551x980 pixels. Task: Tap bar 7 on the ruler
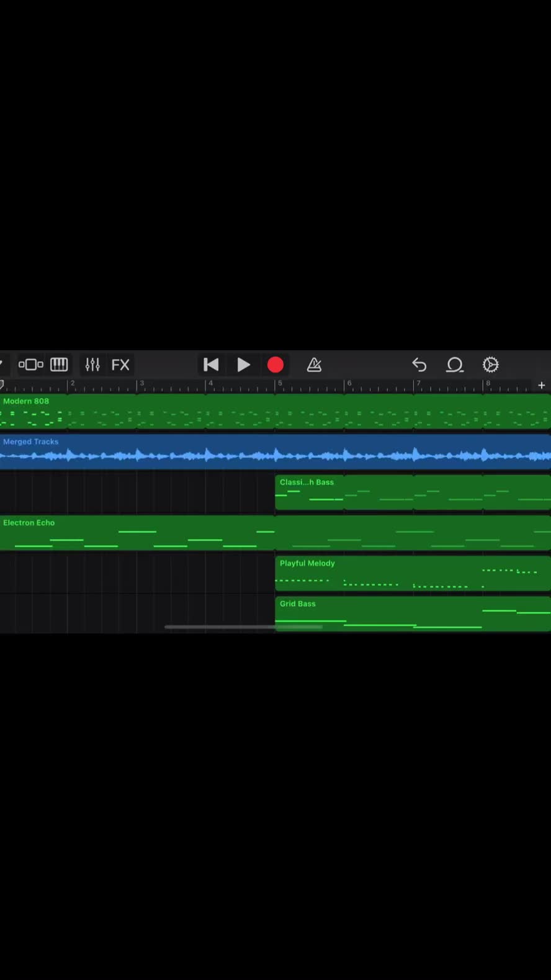pyautogui.click(x=419, y=384)
